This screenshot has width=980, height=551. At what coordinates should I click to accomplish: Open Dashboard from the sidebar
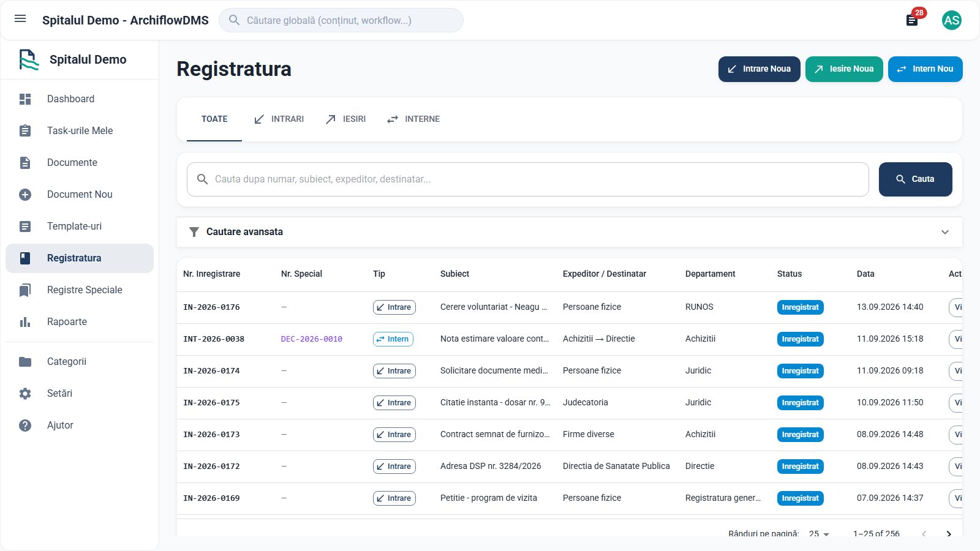click(x=80, y=99)
